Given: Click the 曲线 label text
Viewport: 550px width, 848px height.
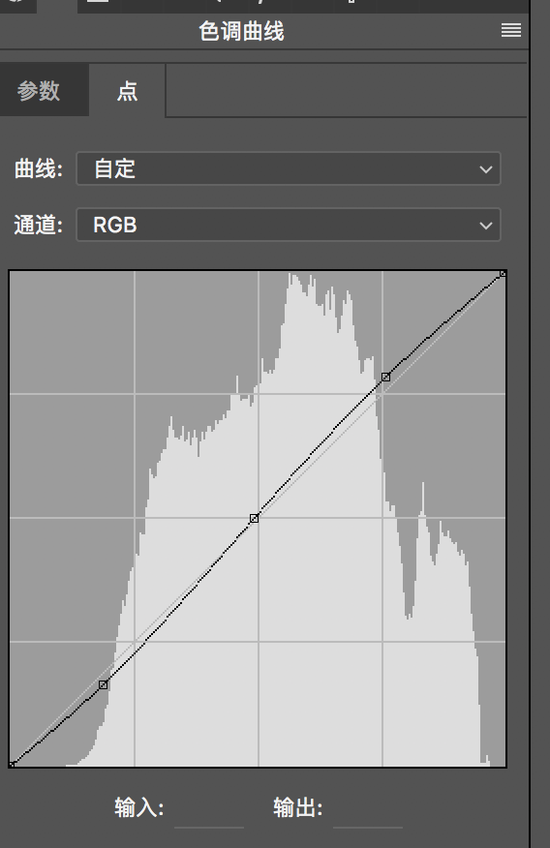Looking at the screenshot, I should click(x=38, y=169).
